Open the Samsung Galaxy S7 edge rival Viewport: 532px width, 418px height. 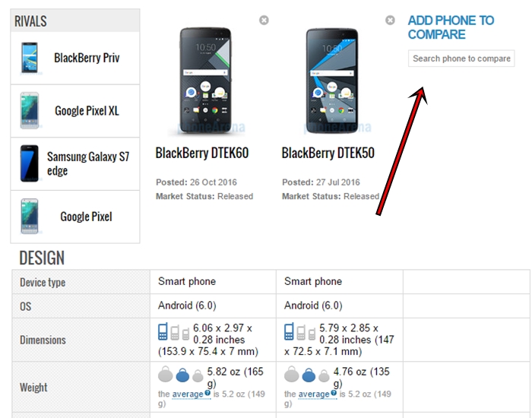point(75,164)
